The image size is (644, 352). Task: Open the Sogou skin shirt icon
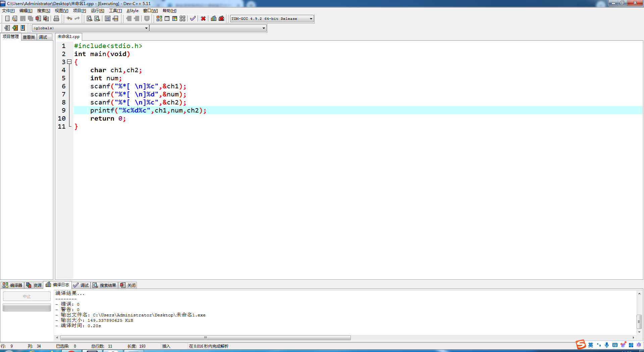click(623, 345)
